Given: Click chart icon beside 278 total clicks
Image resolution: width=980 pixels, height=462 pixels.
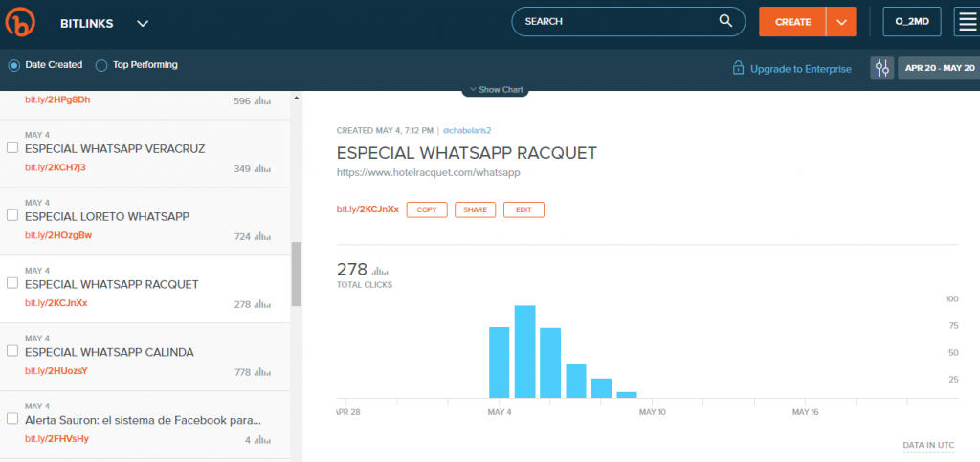Looking at the screenshot, I should (380, 271).
